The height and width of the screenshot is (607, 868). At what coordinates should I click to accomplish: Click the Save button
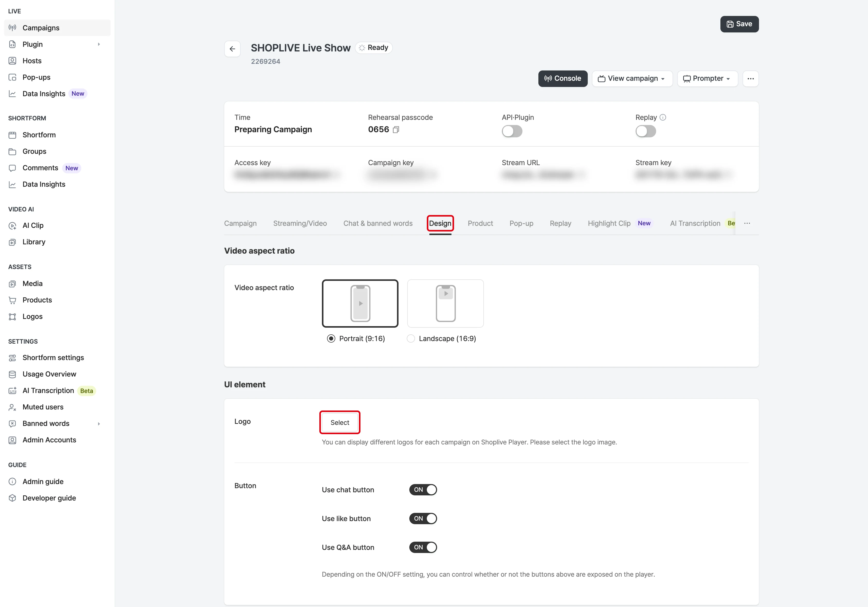pyautogui.click(x=739, y=24)
